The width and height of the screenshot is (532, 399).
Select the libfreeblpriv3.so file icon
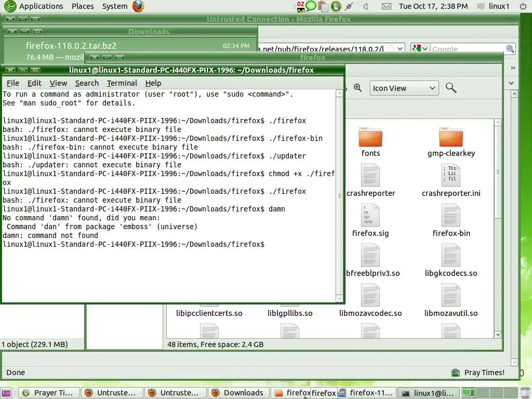(x=370, y=255)
